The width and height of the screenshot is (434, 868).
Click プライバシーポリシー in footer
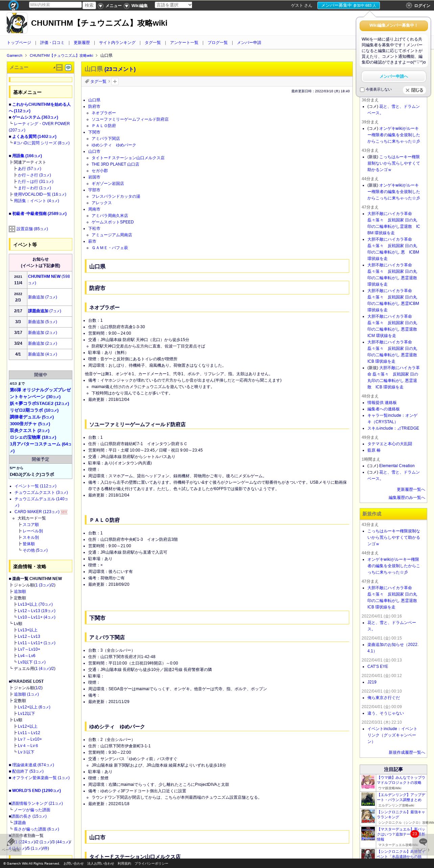[x=151, y=864]
